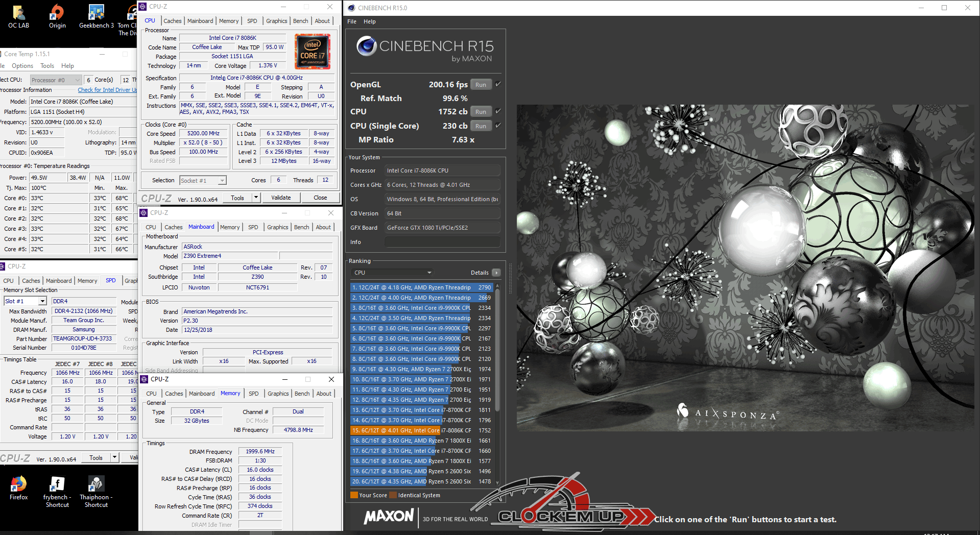Open the Socket #1 selection dropdown

(222, 181)
